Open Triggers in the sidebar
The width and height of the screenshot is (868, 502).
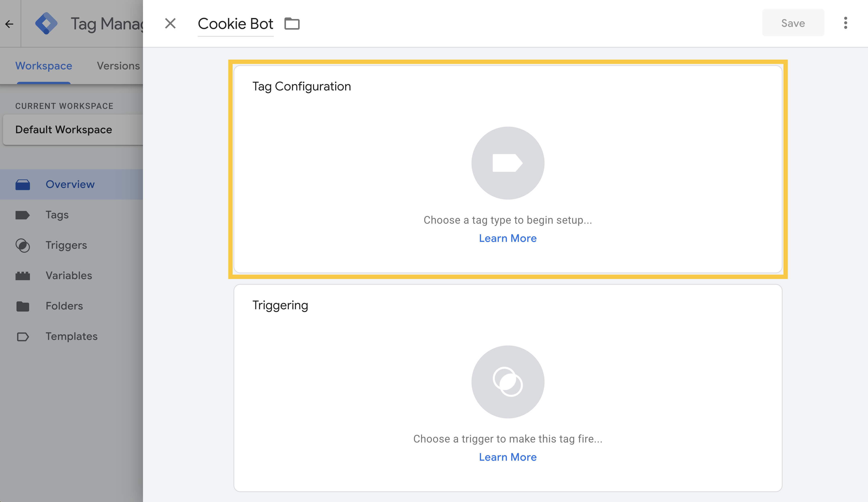[72, 245]
